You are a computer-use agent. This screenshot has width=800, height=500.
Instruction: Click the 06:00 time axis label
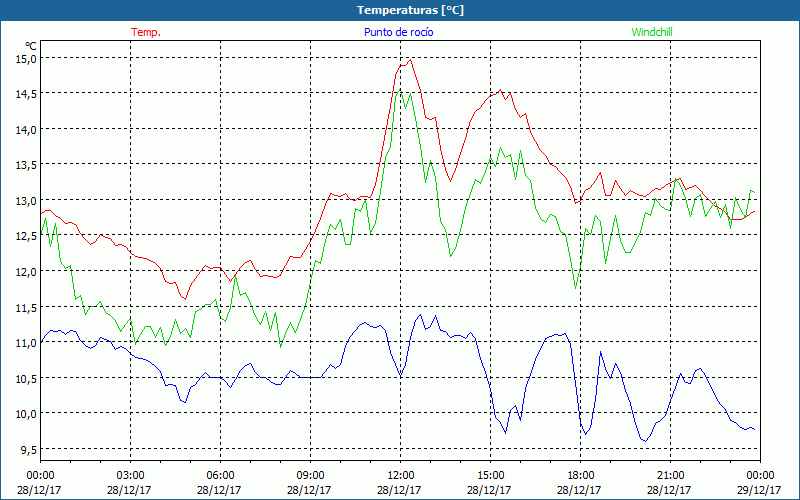click(x=220, y=476)
